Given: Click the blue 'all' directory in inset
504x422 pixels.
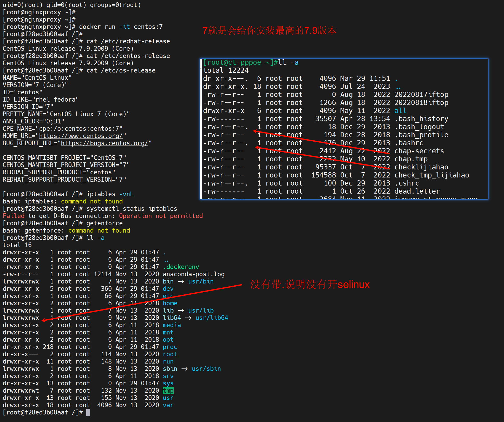Looking at the screenshot, I should [400, 111].
